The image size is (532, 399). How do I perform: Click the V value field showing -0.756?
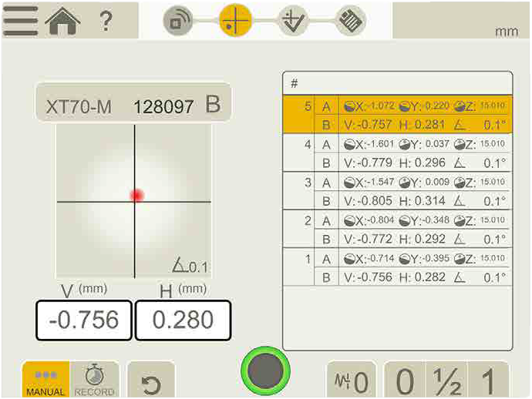[x=83, y=320]
